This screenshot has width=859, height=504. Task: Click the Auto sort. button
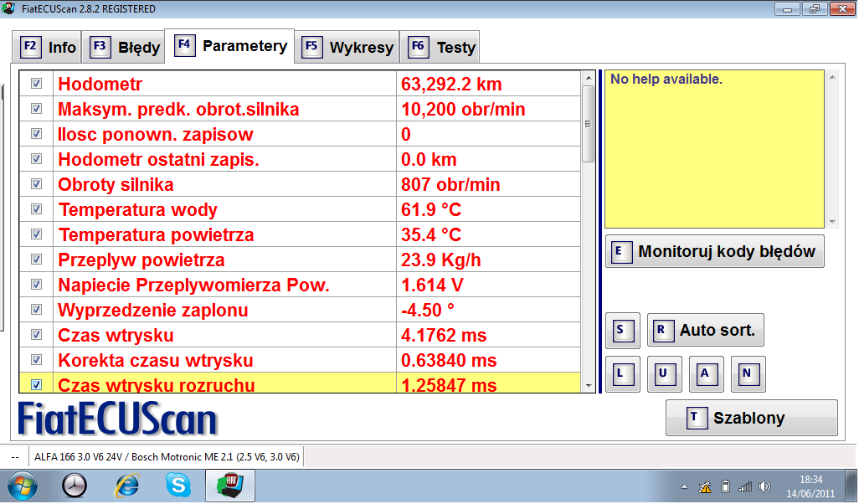point(706,331)
